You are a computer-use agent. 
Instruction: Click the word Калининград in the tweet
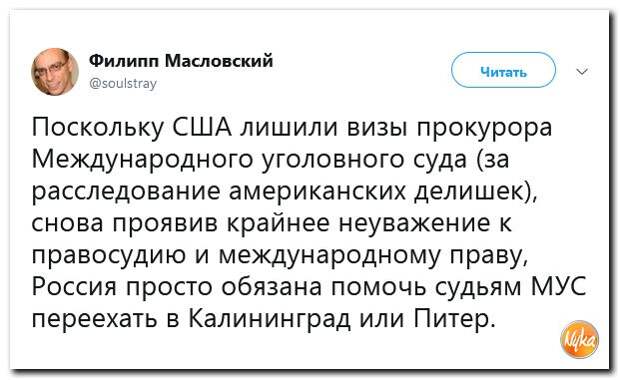coord(269,318)
